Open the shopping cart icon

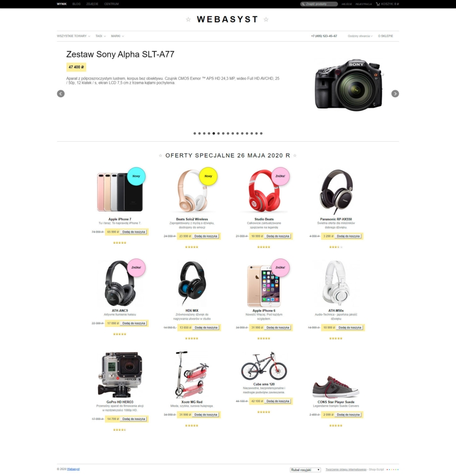(x=378, y=4)
